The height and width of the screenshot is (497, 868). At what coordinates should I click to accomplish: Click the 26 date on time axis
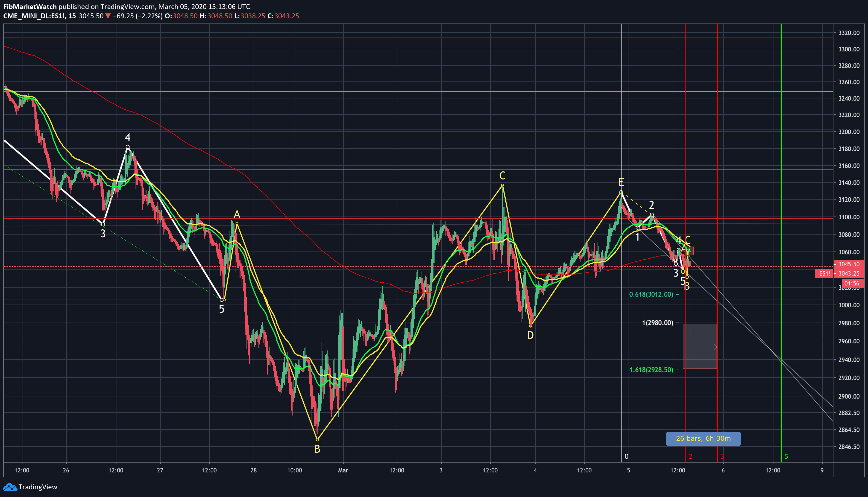pyautogui.click(x=66, y=470)
